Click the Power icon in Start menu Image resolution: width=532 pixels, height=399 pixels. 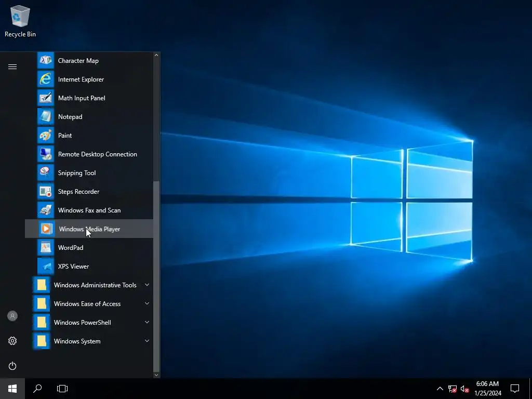point(12,366)
